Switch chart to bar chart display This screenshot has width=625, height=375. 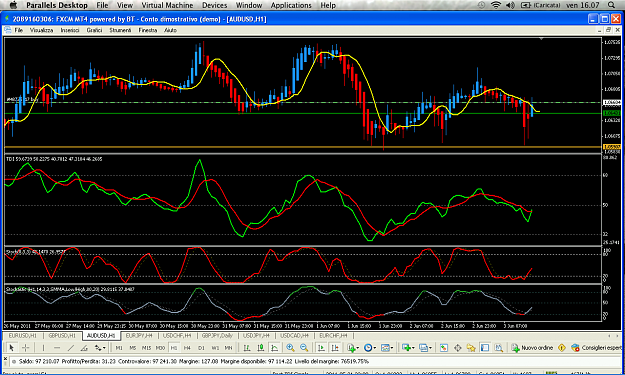tap(247, 348)
